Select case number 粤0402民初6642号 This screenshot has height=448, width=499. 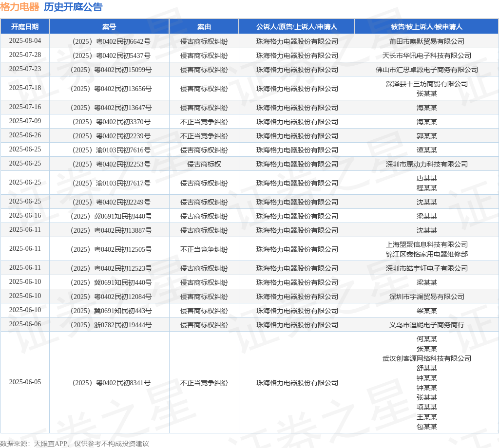click(x=111, y=42)
